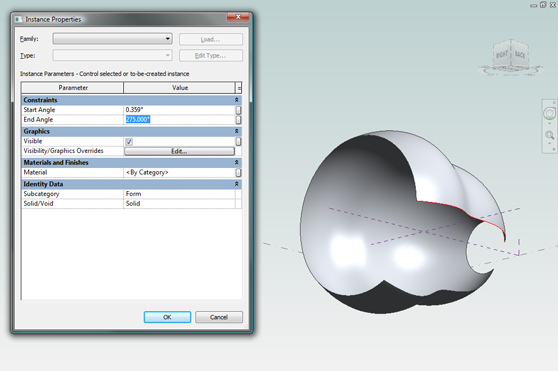Collapse the Identity Data section
Viewport: 558px width, 371px height.
coord(236,184)
